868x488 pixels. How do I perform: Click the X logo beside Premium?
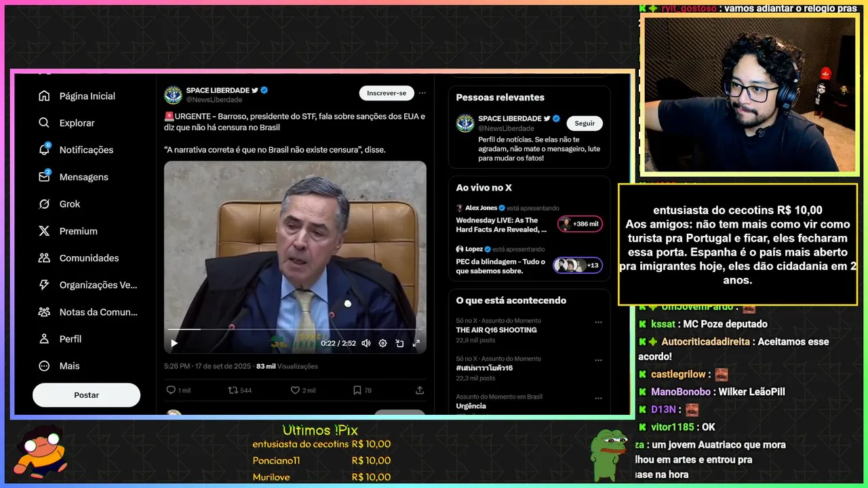point(44,231)
